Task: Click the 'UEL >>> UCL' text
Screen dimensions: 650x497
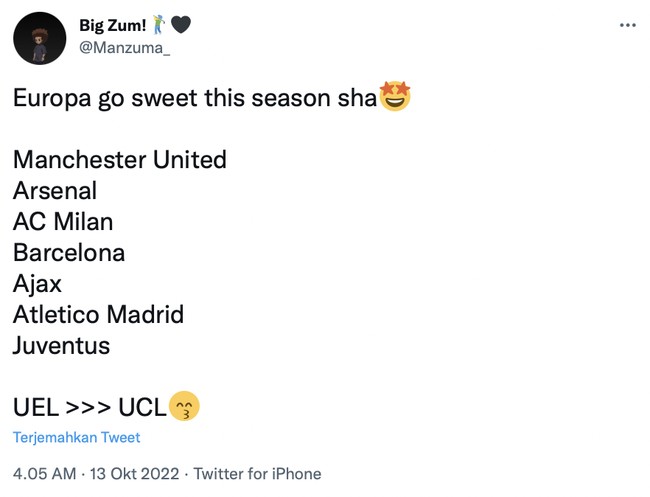Action: [x=90, y=408]
